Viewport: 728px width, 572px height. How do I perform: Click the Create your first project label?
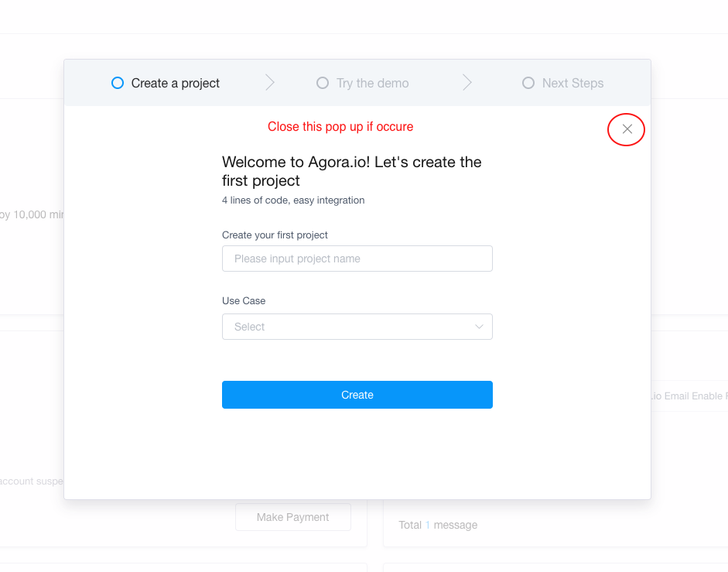pos(275,235)
